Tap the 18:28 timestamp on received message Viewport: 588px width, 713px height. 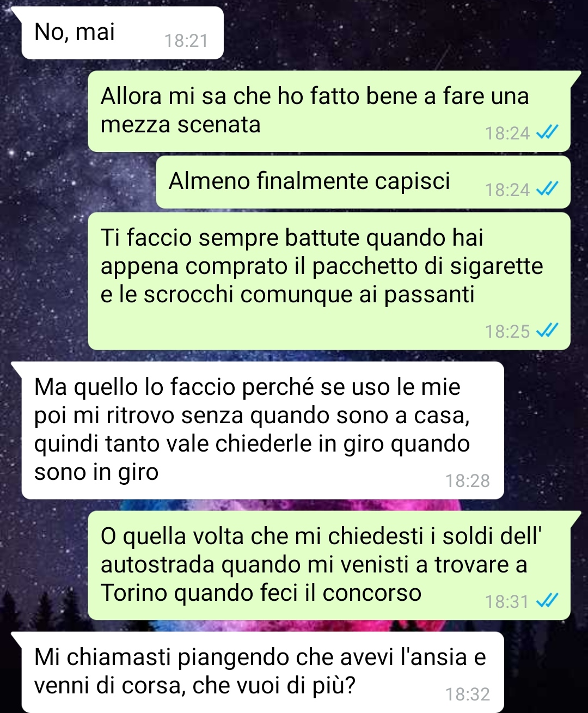468,480
